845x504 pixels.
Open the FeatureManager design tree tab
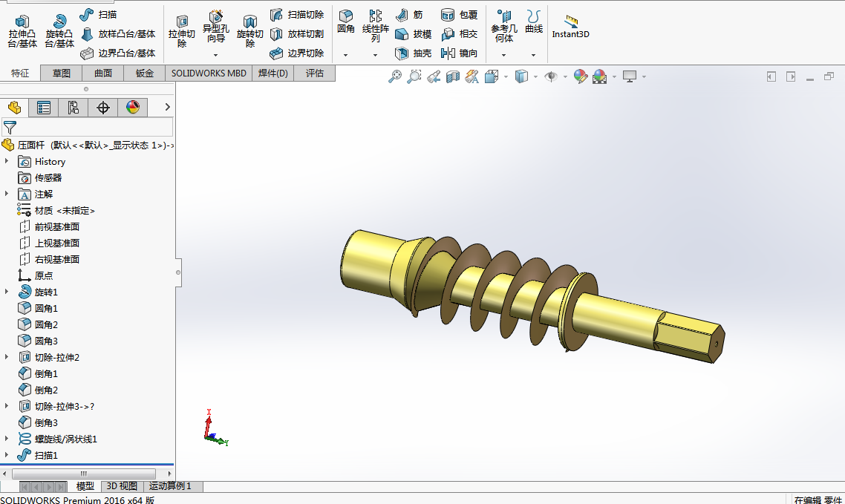click(15, 108)
